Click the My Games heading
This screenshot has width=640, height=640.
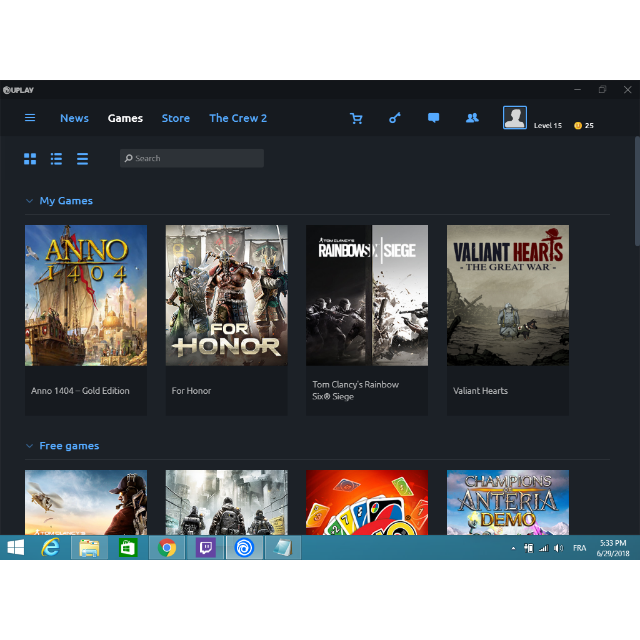click(66, 201)
